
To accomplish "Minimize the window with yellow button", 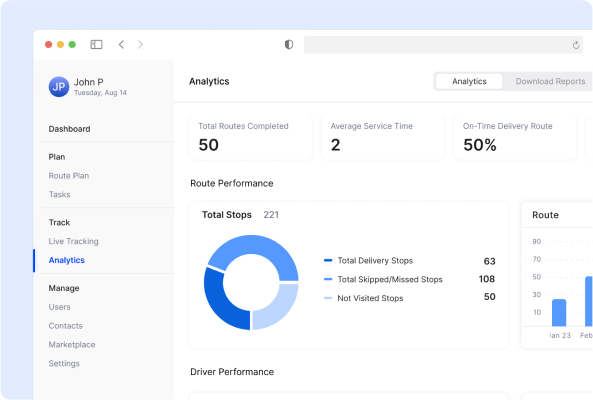I will click(60, 45).
